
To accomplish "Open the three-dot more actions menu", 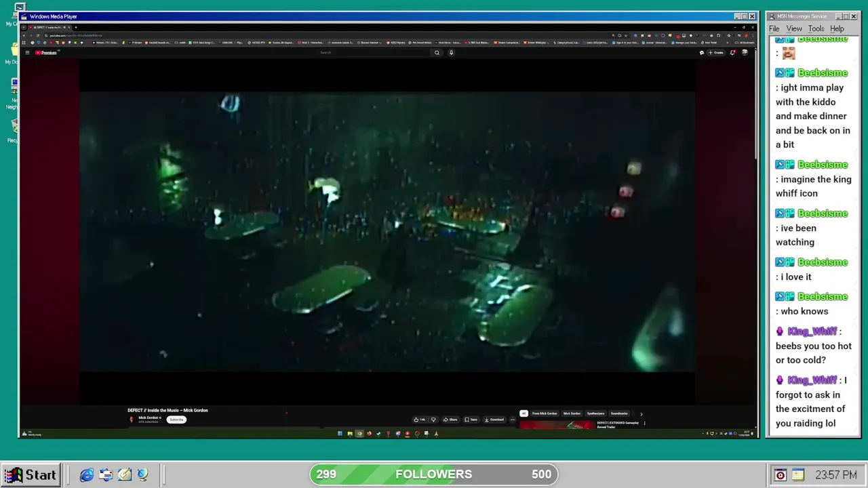I will pos(513,420).
